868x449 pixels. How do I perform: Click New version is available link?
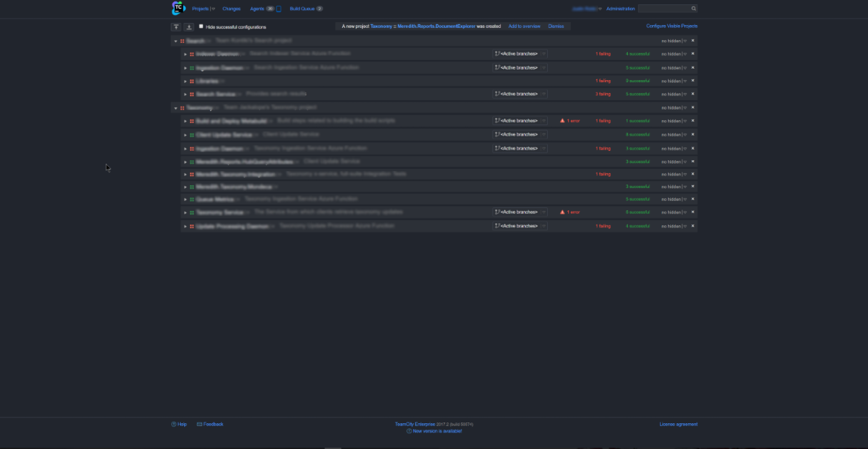click(437, 431)
